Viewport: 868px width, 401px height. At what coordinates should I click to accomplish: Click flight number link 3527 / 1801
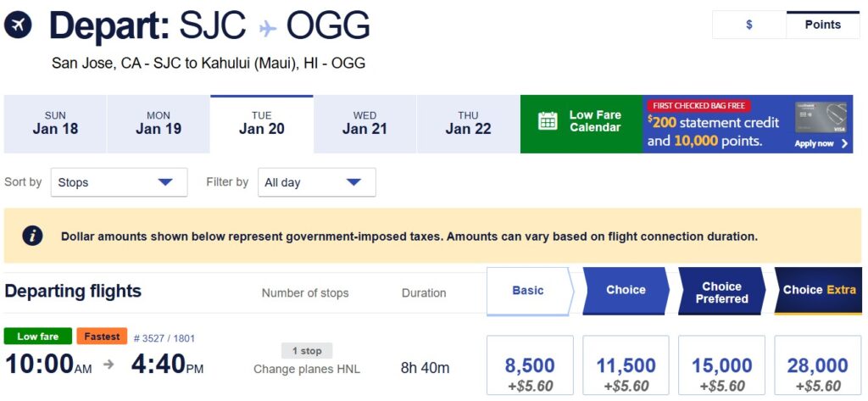pyautogui.click(x=164, y=338)
